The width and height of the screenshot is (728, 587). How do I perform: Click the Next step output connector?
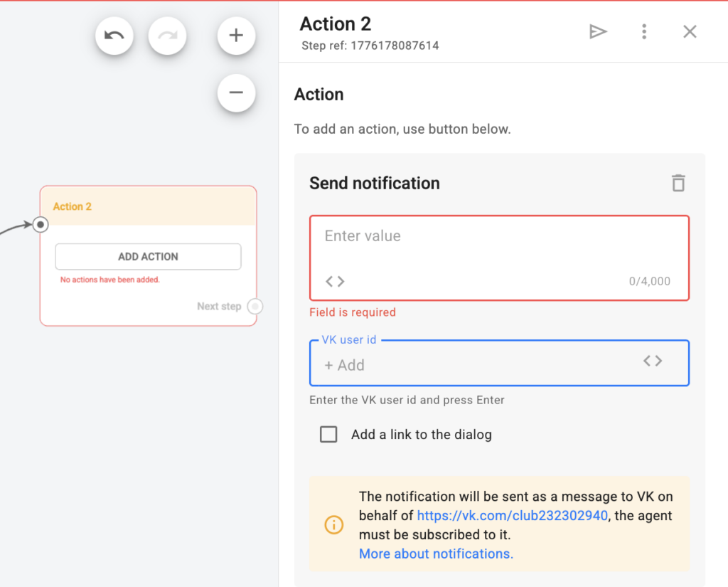[x=255, y=307]
